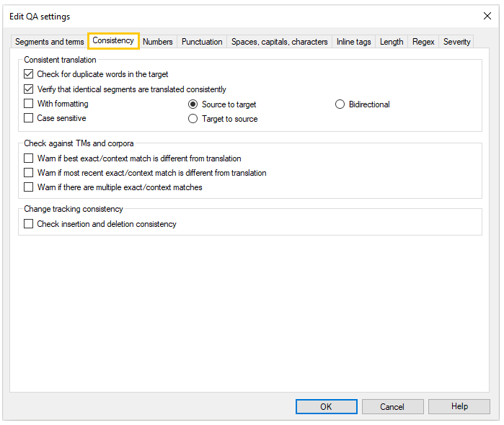Open the Numbers tab

pos(157,42)
